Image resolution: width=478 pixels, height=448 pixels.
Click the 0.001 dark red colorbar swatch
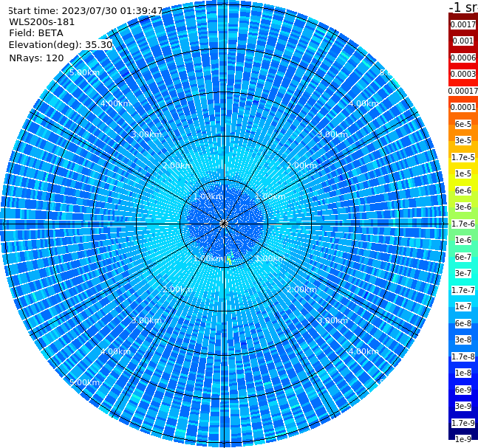pyautogui.click(x=463, y=41)
